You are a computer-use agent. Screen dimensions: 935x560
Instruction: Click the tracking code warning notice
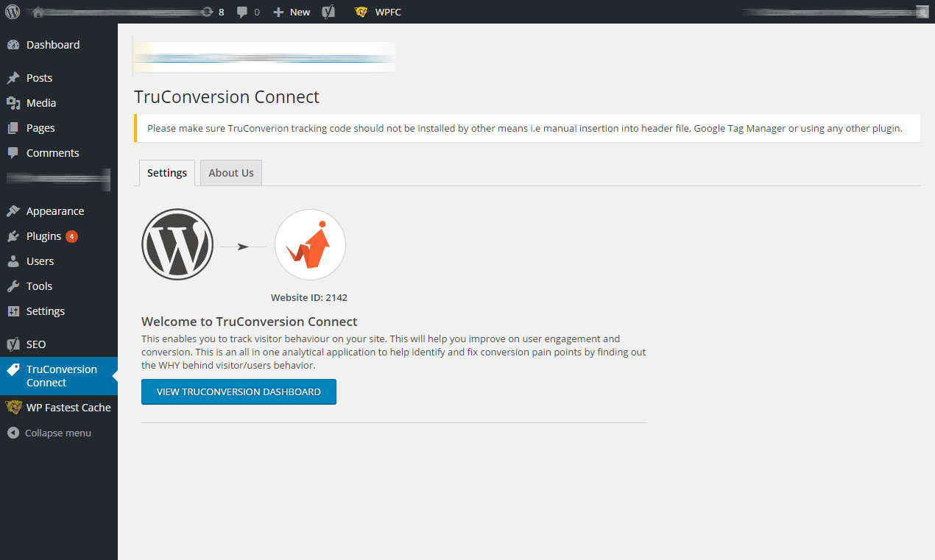coord(527,128)
